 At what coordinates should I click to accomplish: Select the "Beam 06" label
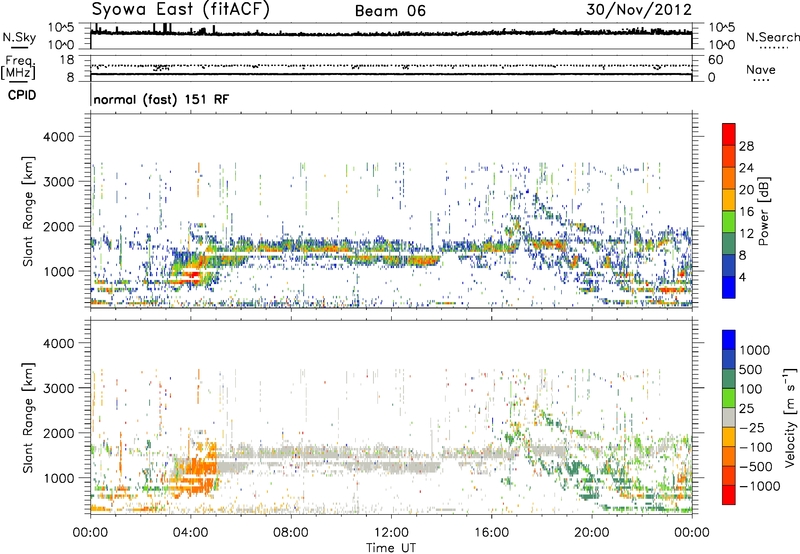(390, 11)
